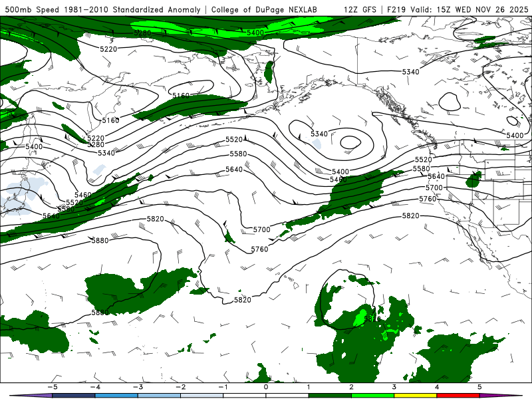The width and height of the screenshot is (532, 399).
Task: Click the -4 label on the color scale
Action: (95, 387)
